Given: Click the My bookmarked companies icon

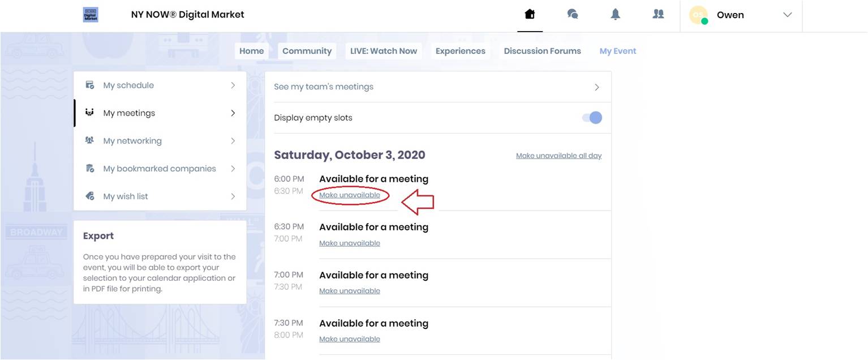Looking at the screenshot, I should click(x=89, y=168).
